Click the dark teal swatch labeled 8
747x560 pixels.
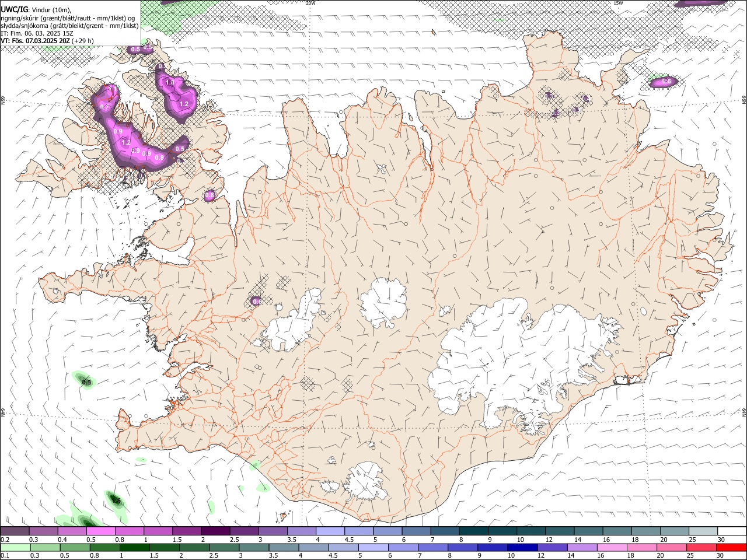point(473,531)
